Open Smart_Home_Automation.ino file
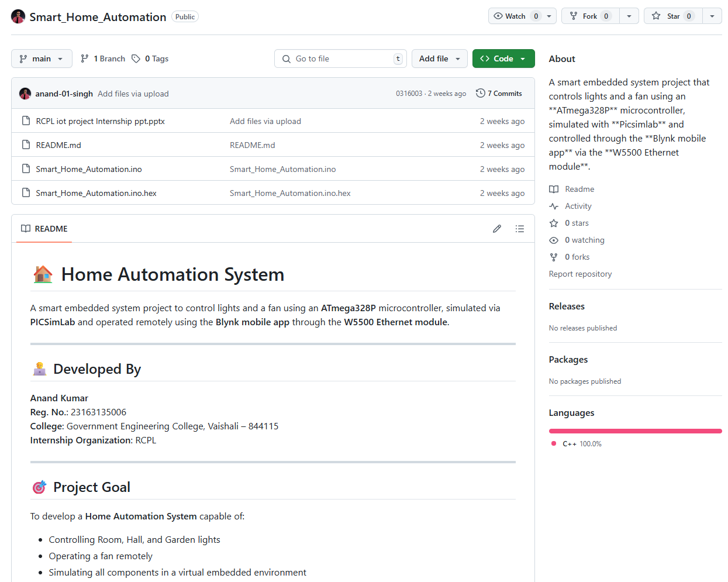Image resolution: width=728 pixels, height=582 pixels. coord(89,169)
